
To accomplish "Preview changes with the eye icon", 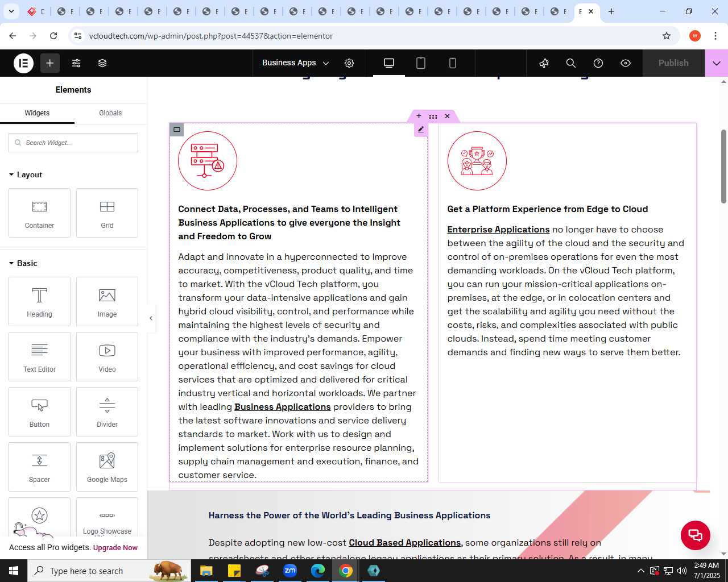I will [626, 63].
